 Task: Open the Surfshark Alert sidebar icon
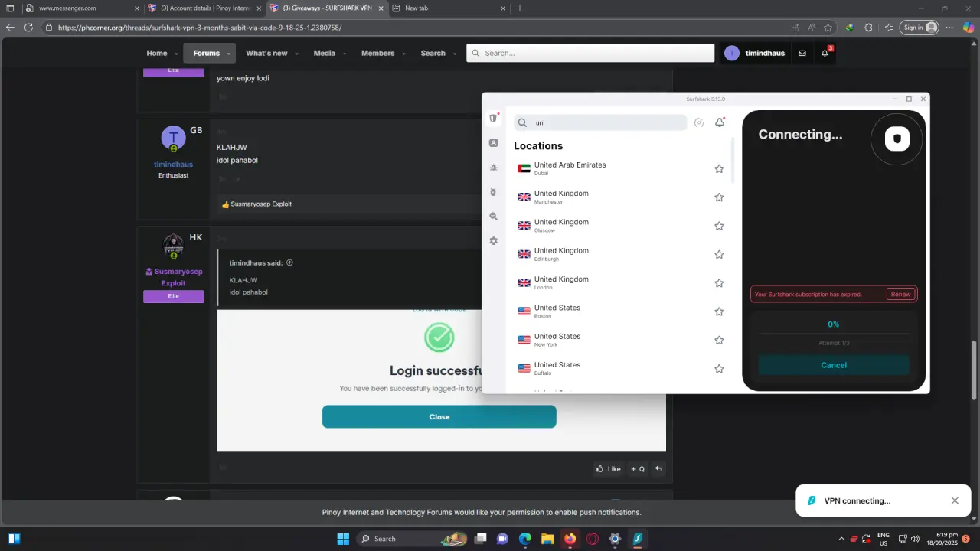click(x=494, y=168)
